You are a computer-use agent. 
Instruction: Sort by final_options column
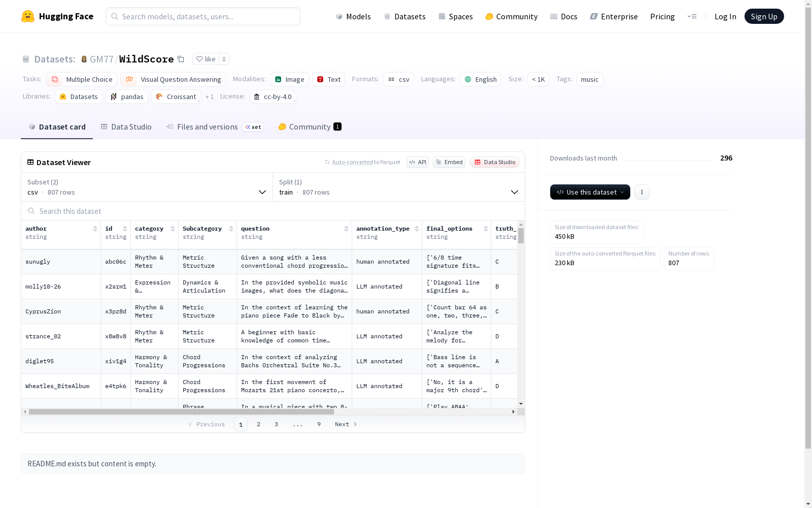pos(486,229)
